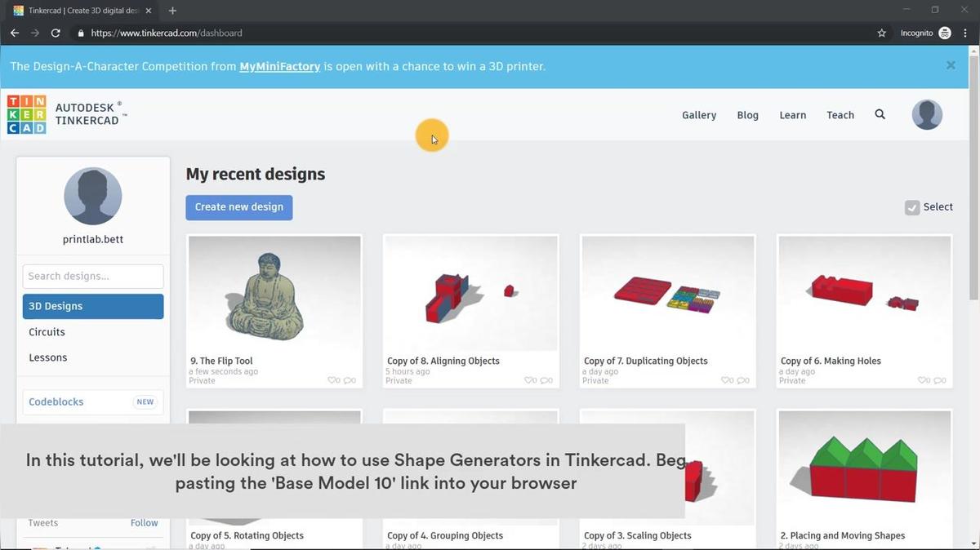Open a new browser tab with plus
Viewport: 980px width, 550px height.
click(172, 11)
